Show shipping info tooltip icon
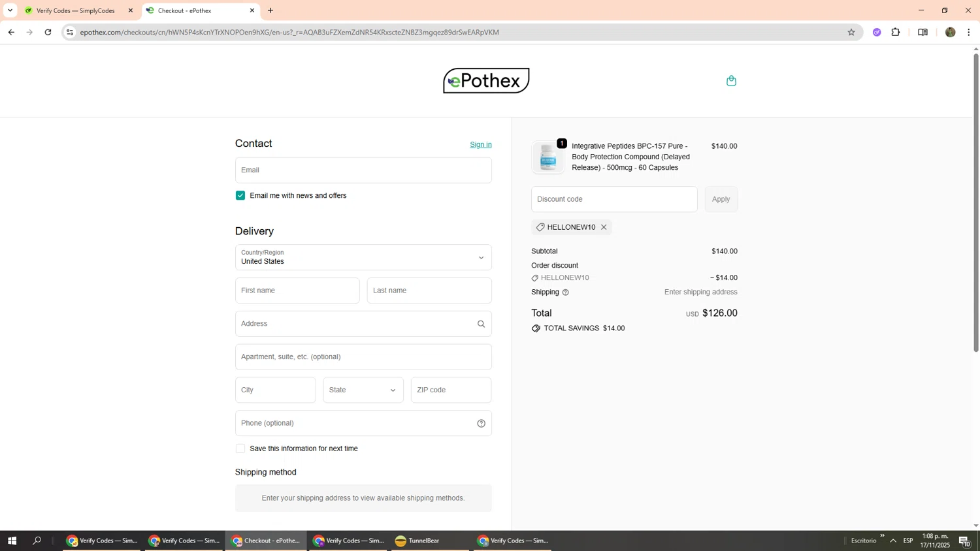This screenshot has width=980, height=551. tap(566, 292)
